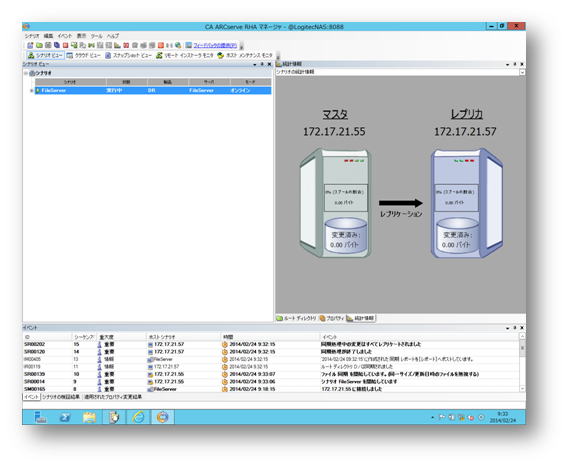
Task: Open the 編集 menu
Action: 48,36
